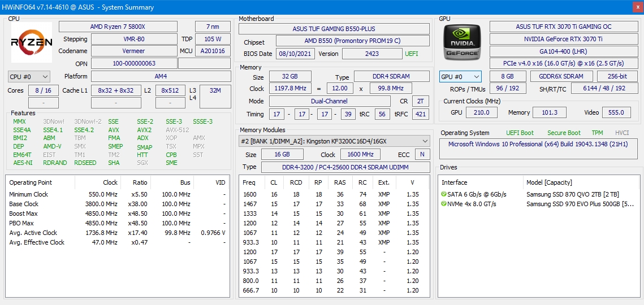Screen dimensions: 644x305
Task: Click the tRFC value 421
Action: pos(421,114)
